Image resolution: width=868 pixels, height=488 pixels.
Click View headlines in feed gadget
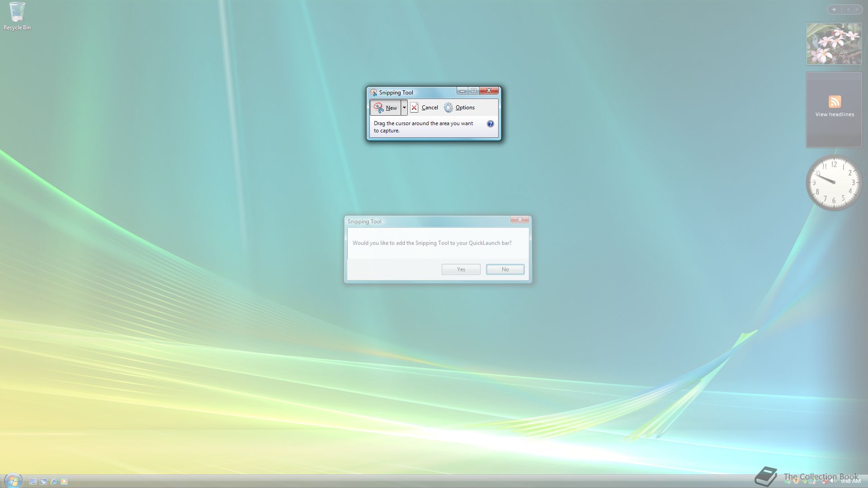[x=835, y=114]
